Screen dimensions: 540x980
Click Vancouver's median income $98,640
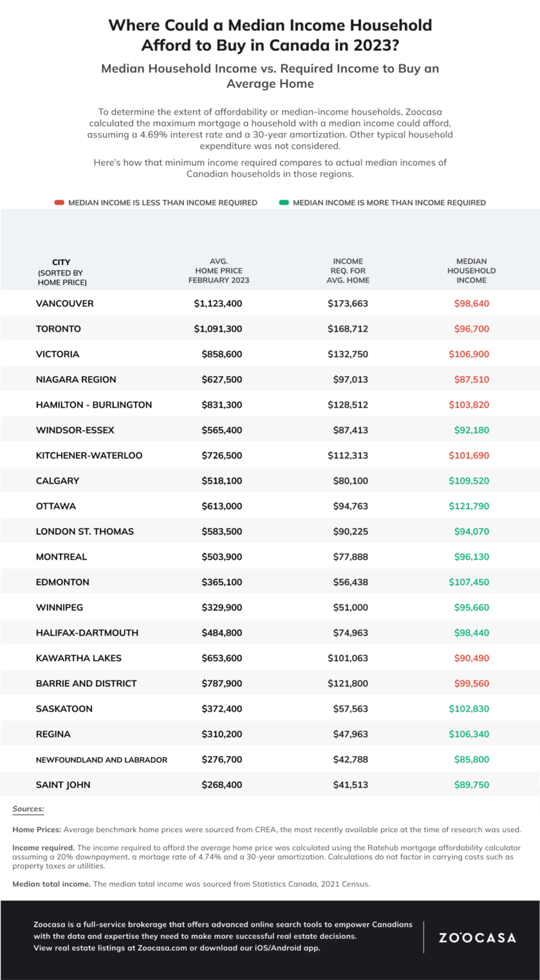click(472, 304)
